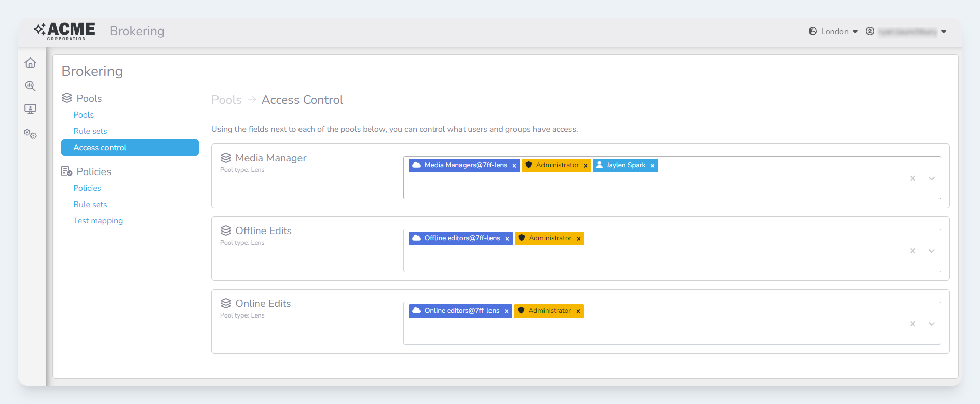
Task: Go to Pools via breadcrumb link
Action: [x=226, y=100]
